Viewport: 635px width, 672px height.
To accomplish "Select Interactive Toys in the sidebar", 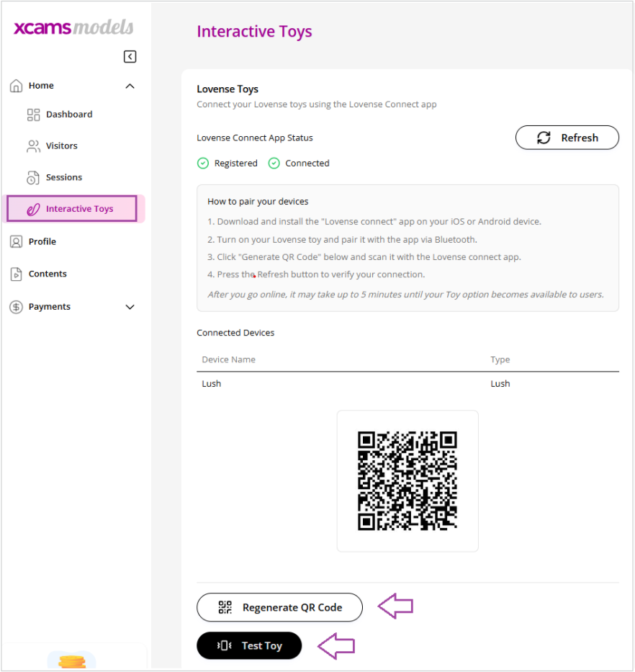I will point(72,209).
